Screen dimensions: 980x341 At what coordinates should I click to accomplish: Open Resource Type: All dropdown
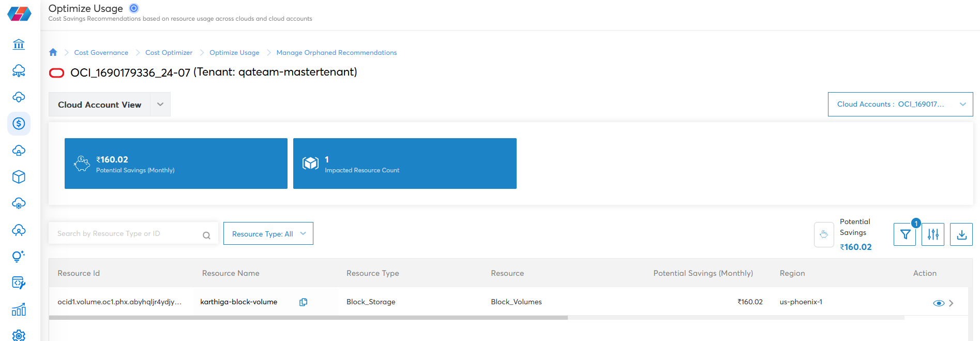pos(268,234)
